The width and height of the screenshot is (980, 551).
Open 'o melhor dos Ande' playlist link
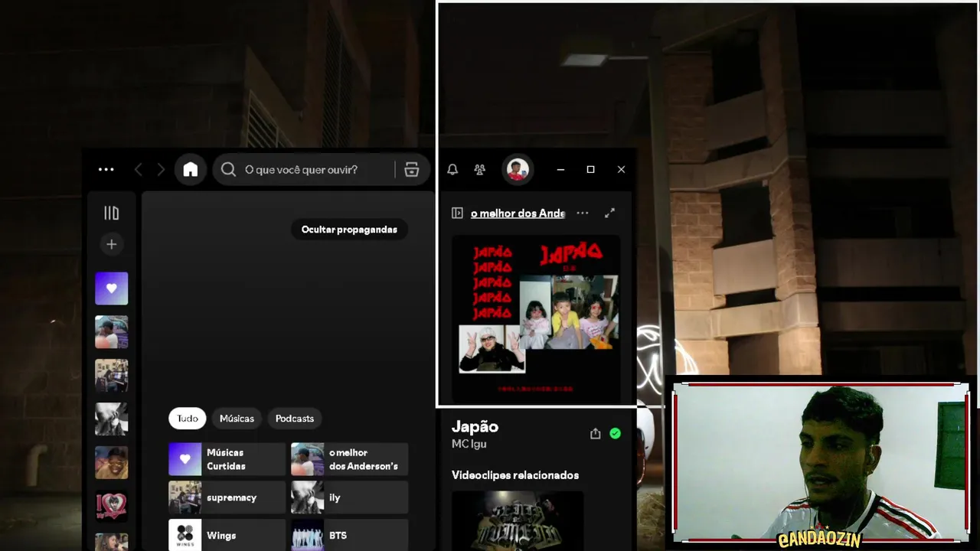(x=518, y=214)
